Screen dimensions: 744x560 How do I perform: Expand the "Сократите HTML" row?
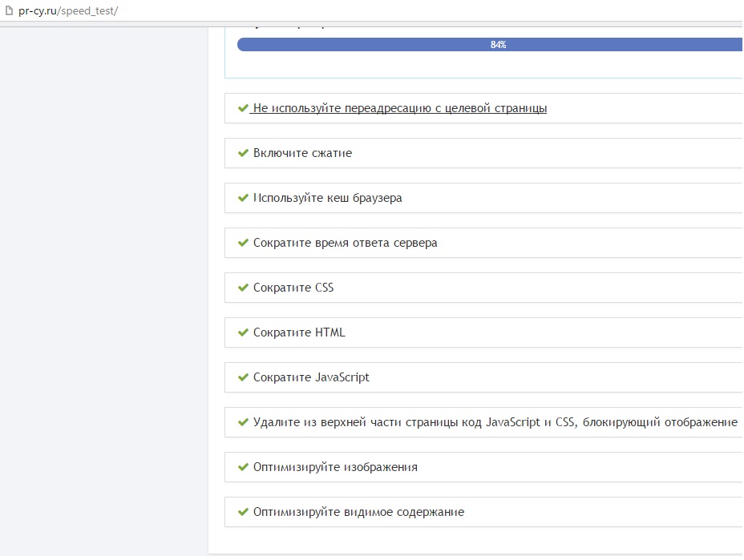click(x=483, y=332)
